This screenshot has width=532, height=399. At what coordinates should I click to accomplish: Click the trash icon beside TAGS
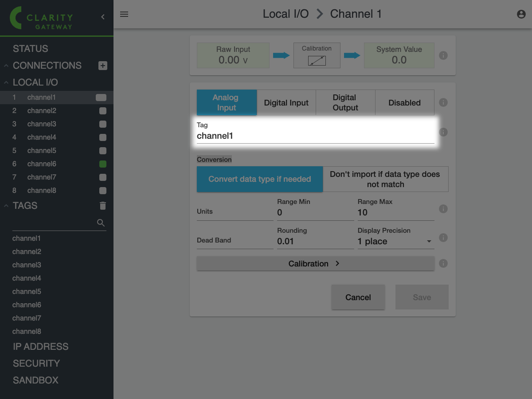click(x=103, y=206)
